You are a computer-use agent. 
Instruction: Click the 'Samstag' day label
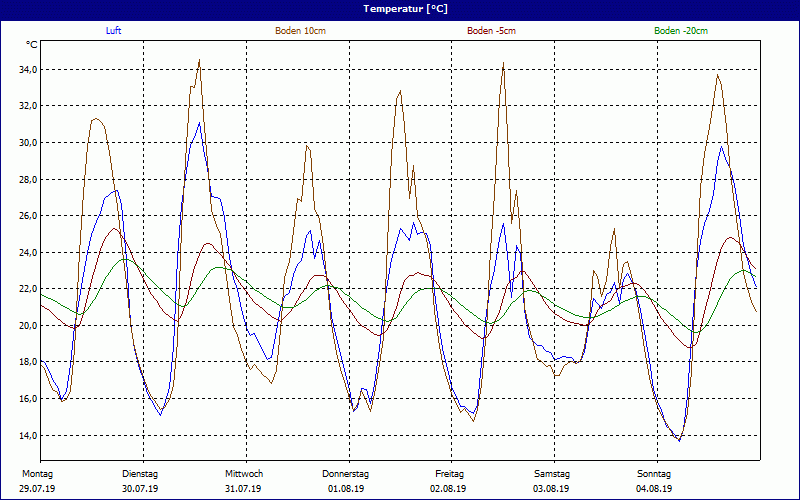click(552, 474)
